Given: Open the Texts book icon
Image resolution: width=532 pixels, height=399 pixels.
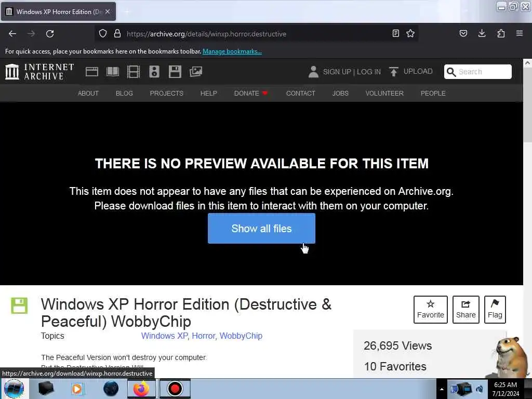Looking at the screenshot, I should pos(113,72).
